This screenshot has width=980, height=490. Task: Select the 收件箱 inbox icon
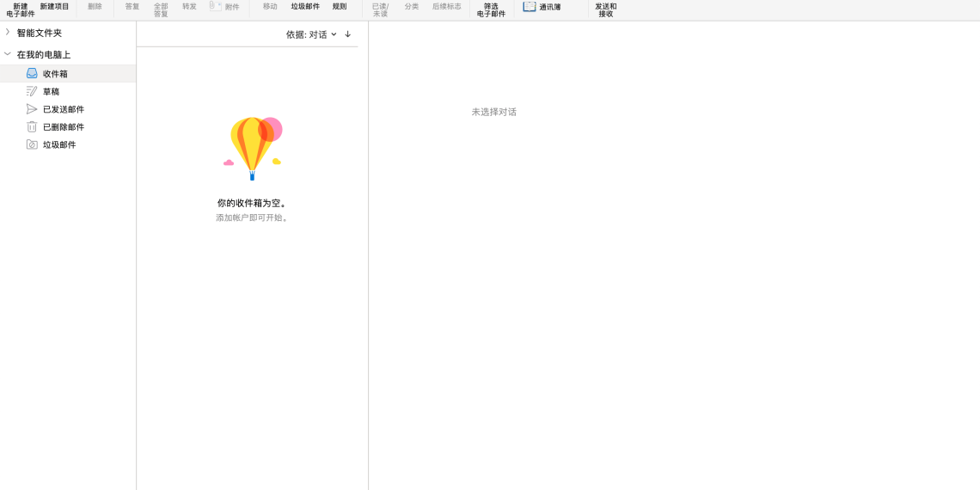32,74
